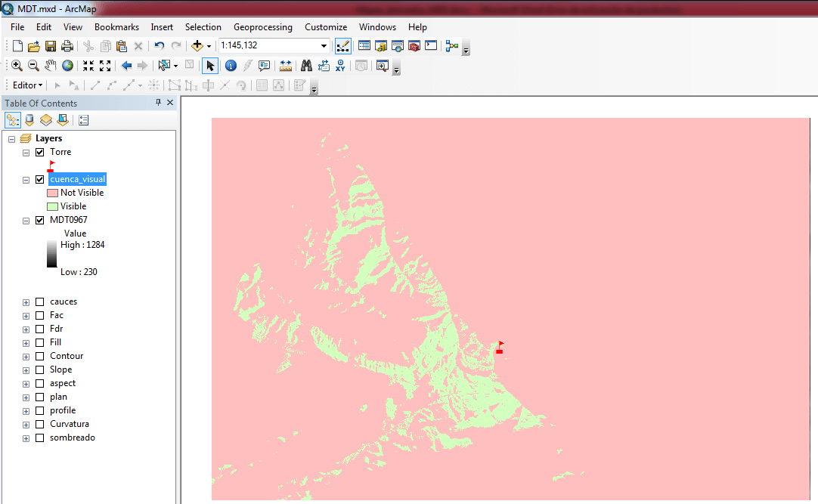The height and width of the screenshot is (504, 818).
Task: Open the Geoprocessing menu
Action: click(262, 27)
